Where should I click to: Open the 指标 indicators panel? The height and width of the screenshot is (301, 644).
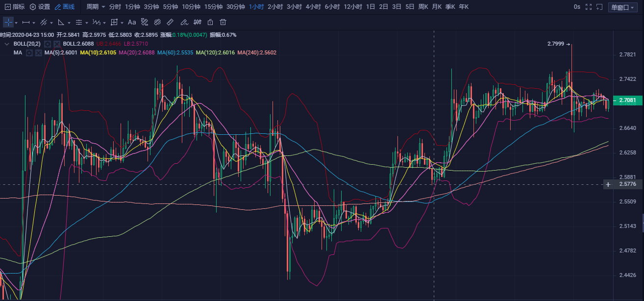[x=15, y=7]
